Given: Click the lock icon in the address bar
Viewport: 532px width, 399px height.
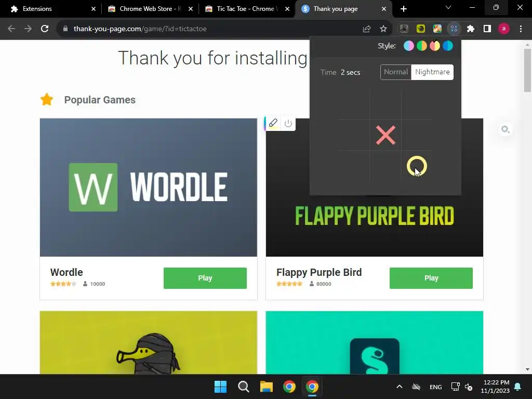Looking at the screenshot, I should [65, 29].
